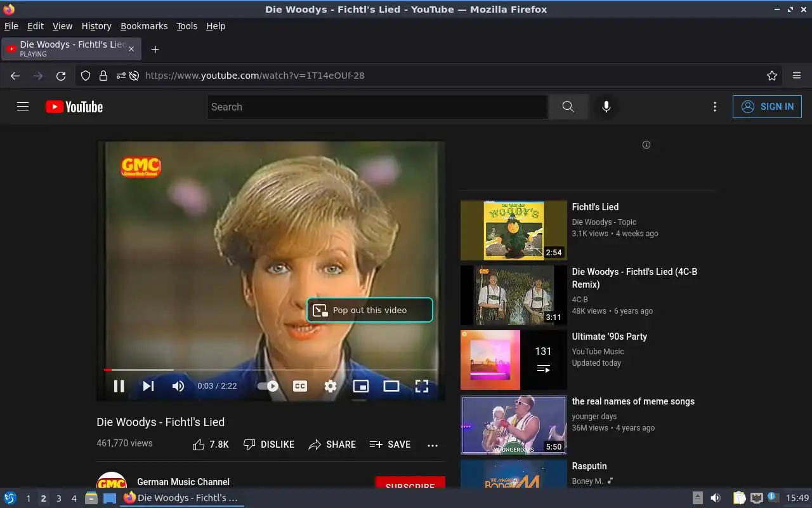Screen dimensions: 812x508
Task: Seek on the red video progress bar
Action: (x=271, y=370)
